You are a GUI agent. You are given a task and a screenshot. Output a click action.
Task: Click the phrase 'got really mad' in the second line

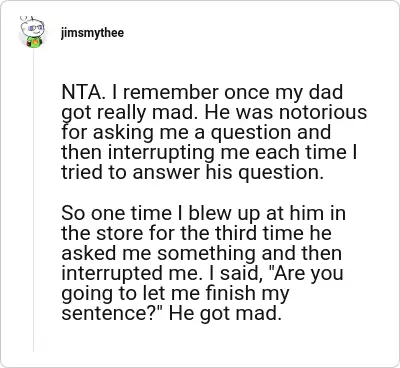(130, 113)
